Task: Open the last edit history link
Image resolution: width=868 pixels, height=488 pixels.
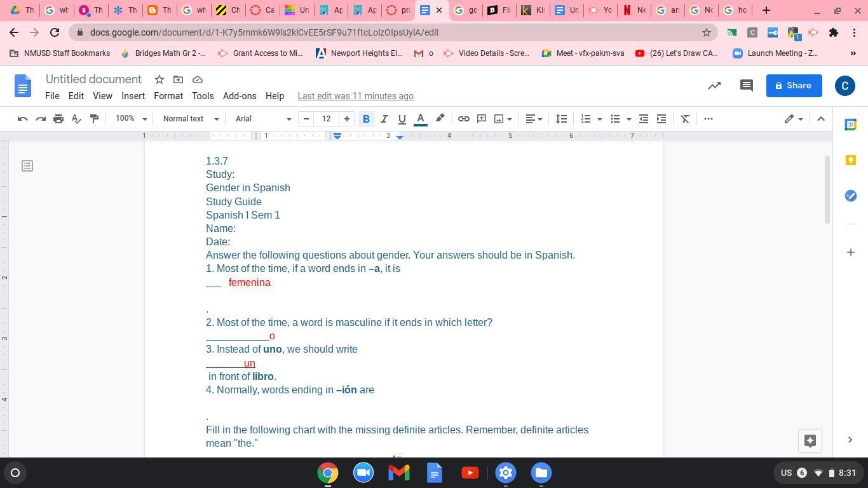Action: (x=355, y=96)
